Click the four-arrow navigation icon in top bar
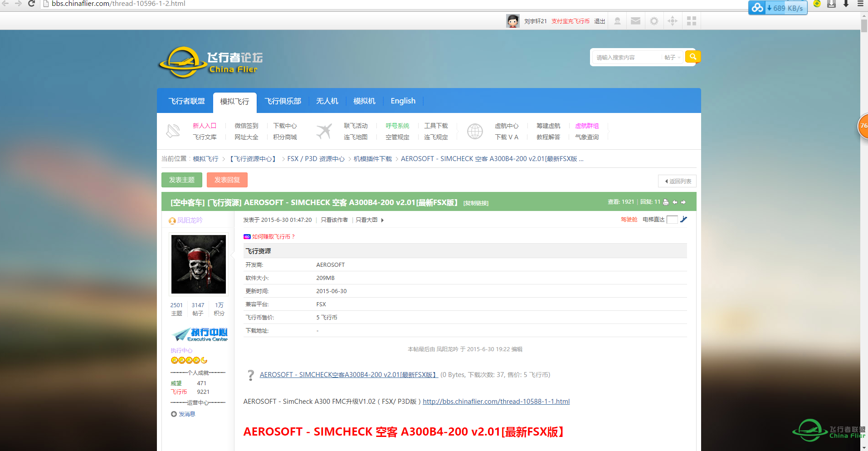The width and height of the screenshot is (868, 451). pyautogui.click(x=673, y=21)
